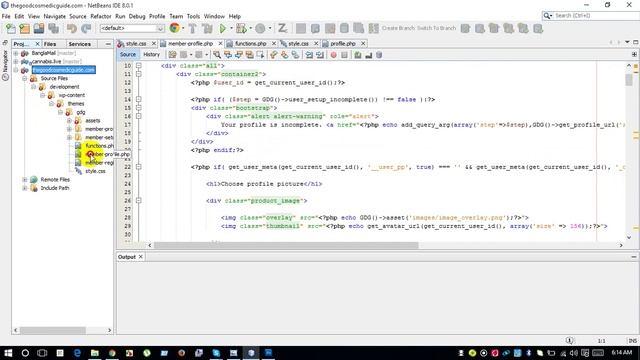The image size is (640, 360).
Task: Click the editor Find Selection magnifier icon
Action: tap(217, 55)
